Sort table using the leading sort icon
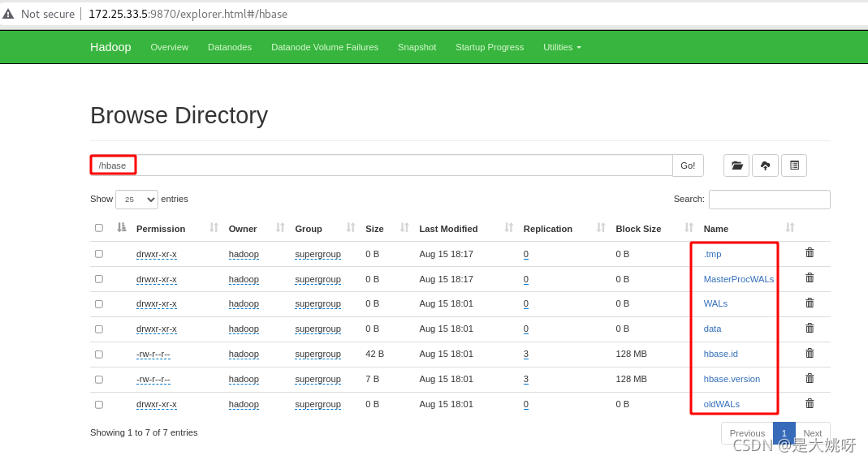Screen dimensions: 868x460 [x=122, y=228]
